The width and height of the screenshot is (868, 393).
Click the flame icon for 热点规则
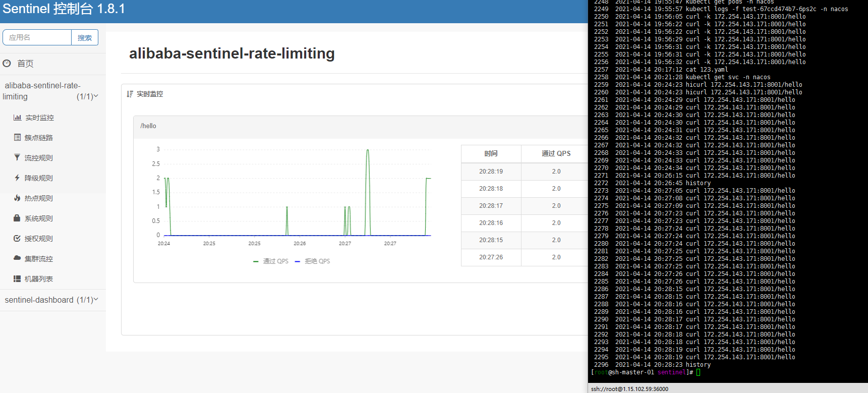17,198
